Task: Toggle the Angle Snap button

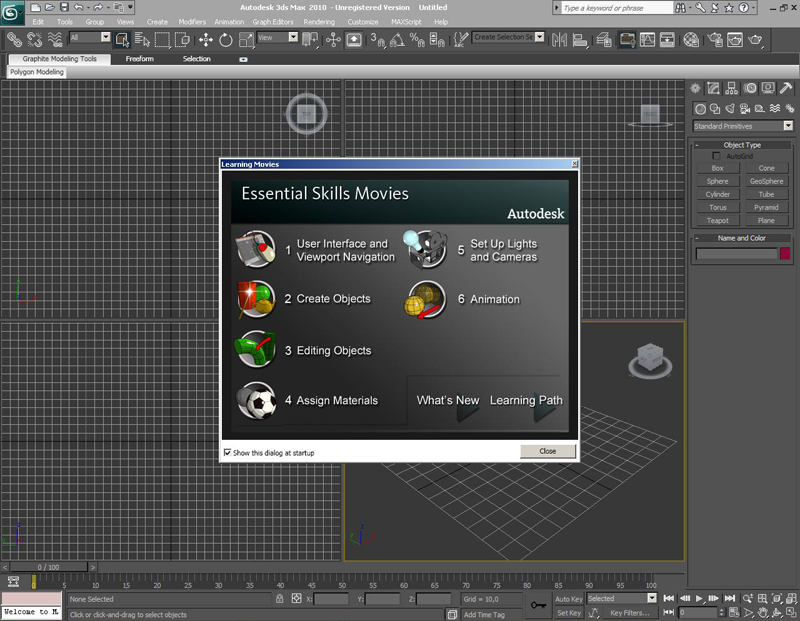Action: tap(397, 39)
